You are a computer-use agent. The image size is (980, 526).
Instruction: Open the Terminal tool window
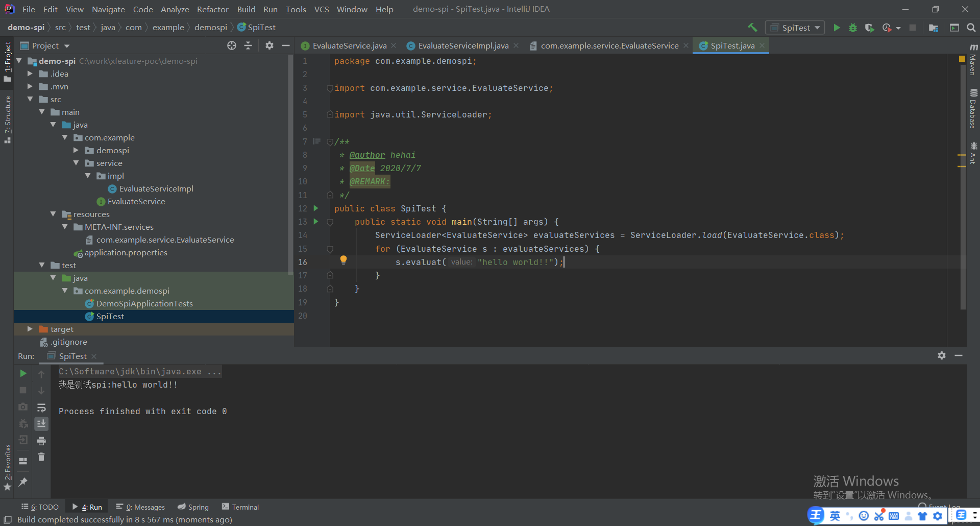click(x=240, y=507)
